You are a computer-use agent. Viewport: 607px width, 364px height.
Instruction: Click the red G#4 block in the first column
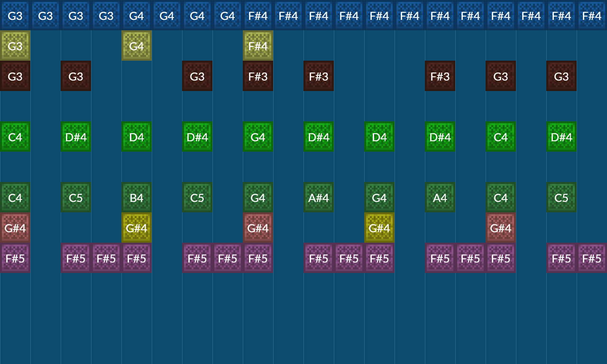(x=15, y=228)
